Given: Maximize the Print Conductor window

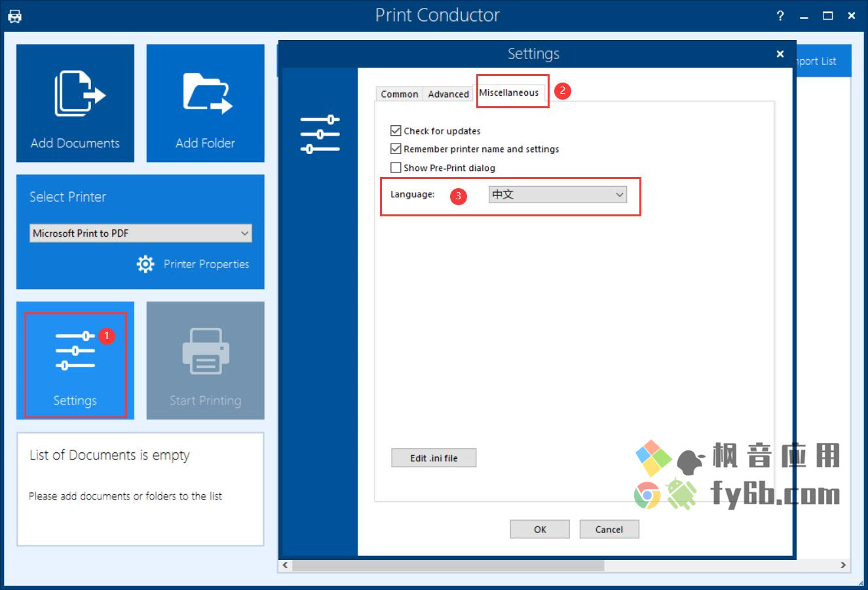Looking at the screenshot, I should [828, 16].
